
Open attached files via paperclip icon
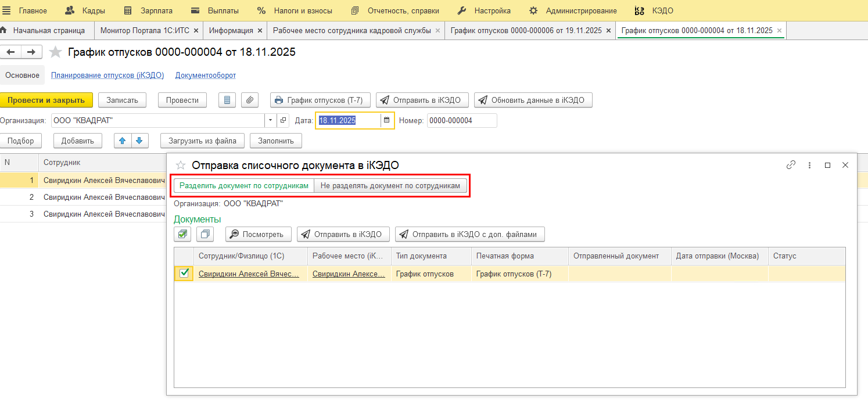click(x=250, y=100)
